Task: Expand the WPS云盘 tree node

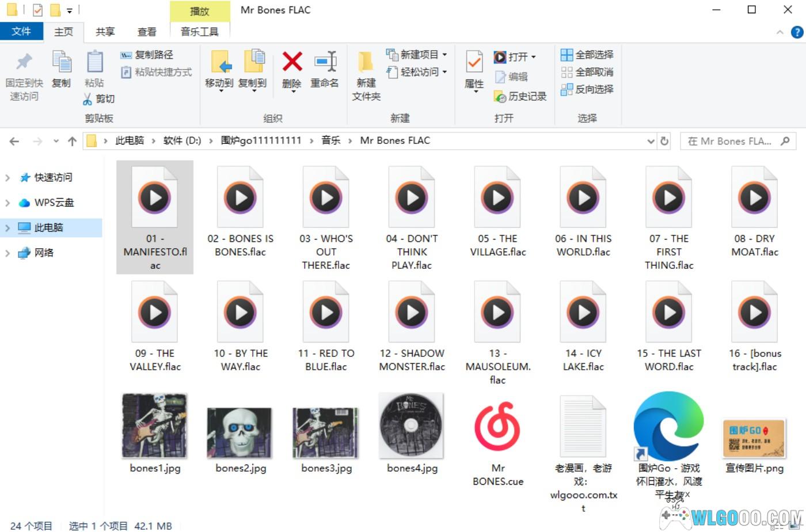Action: coord(7,203)
